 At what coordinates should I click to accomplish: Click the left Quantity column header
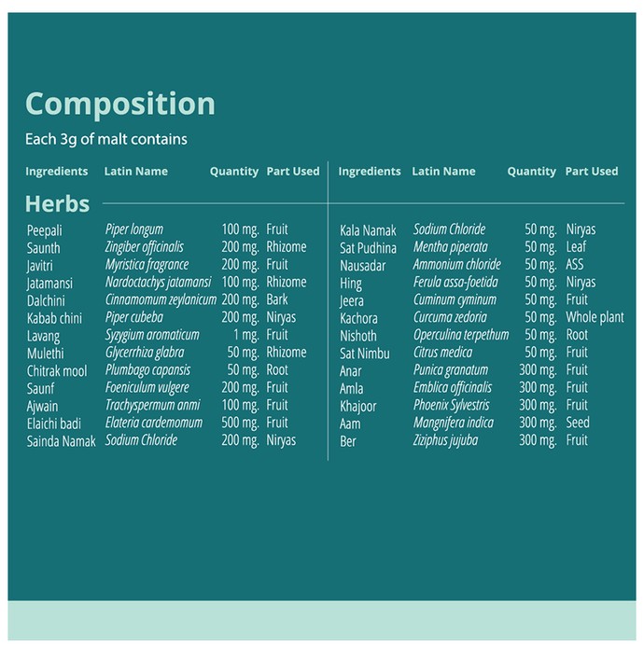click(234, 171)
